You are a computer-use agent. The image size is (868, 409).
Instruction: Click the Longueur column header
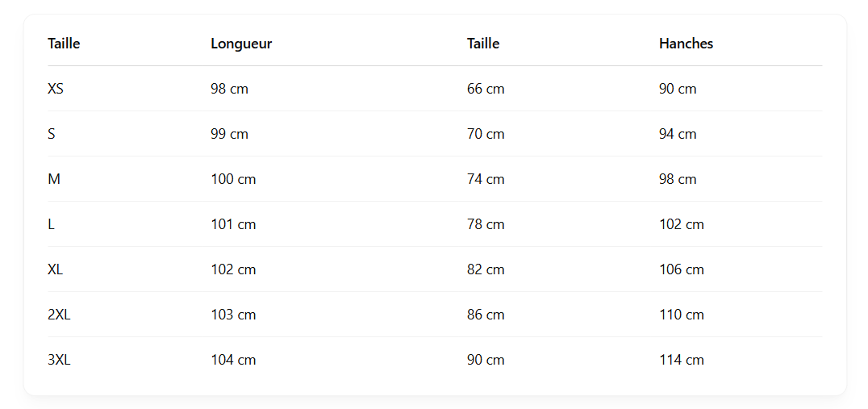[241, 44]
